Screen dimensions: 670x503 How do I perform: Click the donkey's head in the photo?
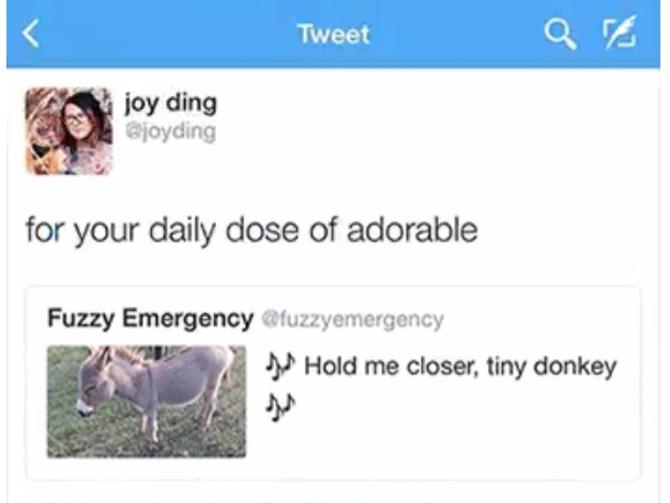[94, 385]
